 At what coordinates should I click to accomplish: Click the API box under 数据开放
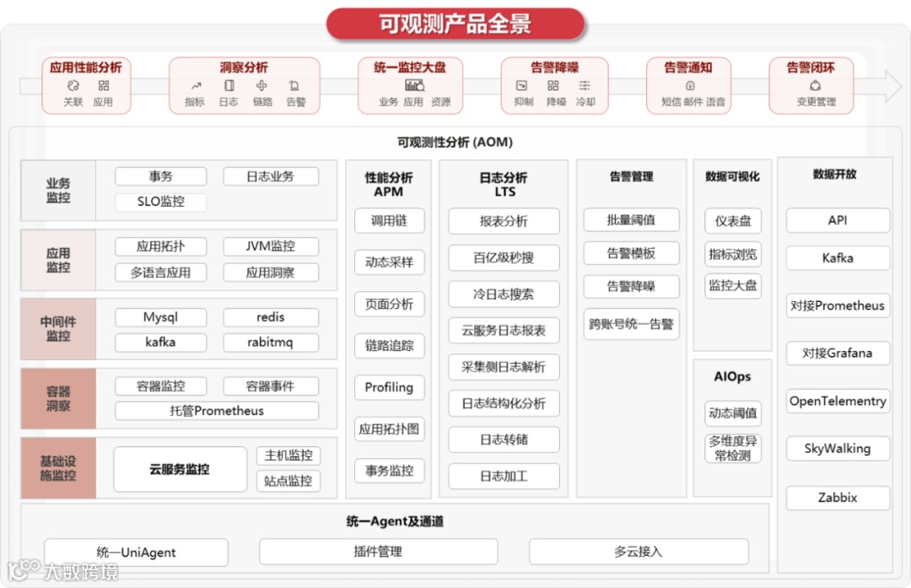pos(838,220)
